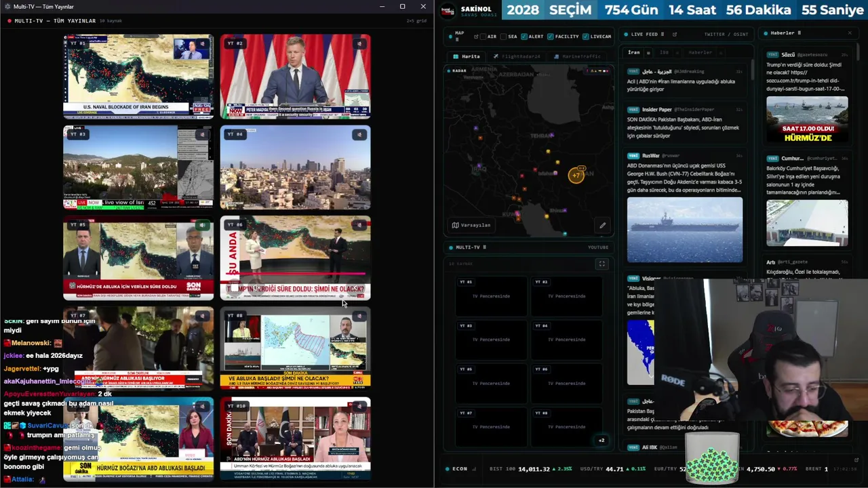Toggle sound on YT #9 tile
The height and width of the screenshot is (488, 868).
tap(202, 407)
